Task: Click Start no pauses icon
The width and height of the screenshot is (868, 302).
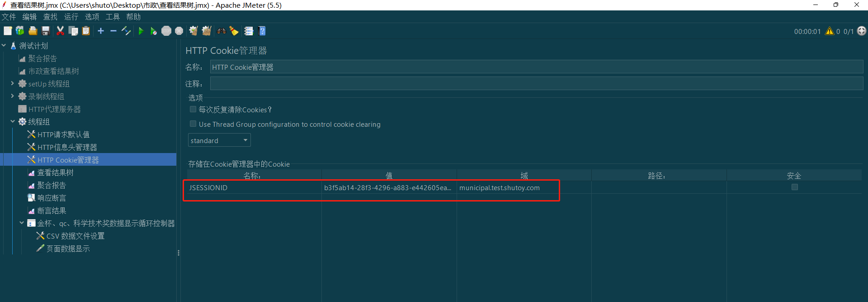Action: click(154, 31)
